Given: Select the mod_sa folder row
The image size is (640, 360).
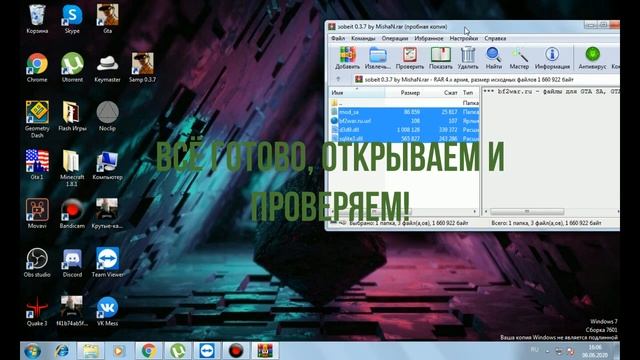Looking at the screenshot, I should pyautogui.click(x=404, y=112).
